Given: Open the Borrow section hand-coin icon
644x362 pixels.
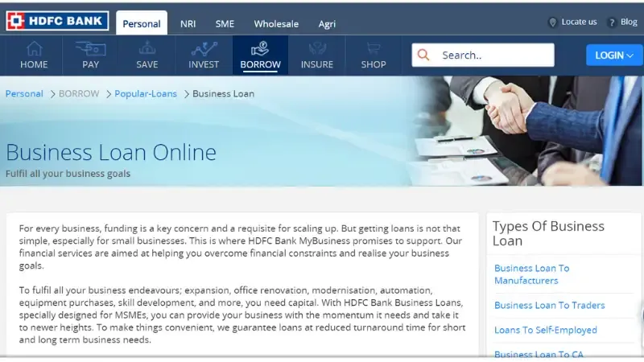Looking at the screenshot, I should (260, 48).
